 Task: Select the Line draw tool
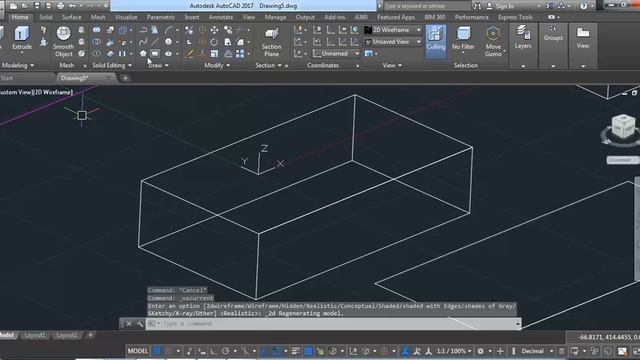pos(155,42)
